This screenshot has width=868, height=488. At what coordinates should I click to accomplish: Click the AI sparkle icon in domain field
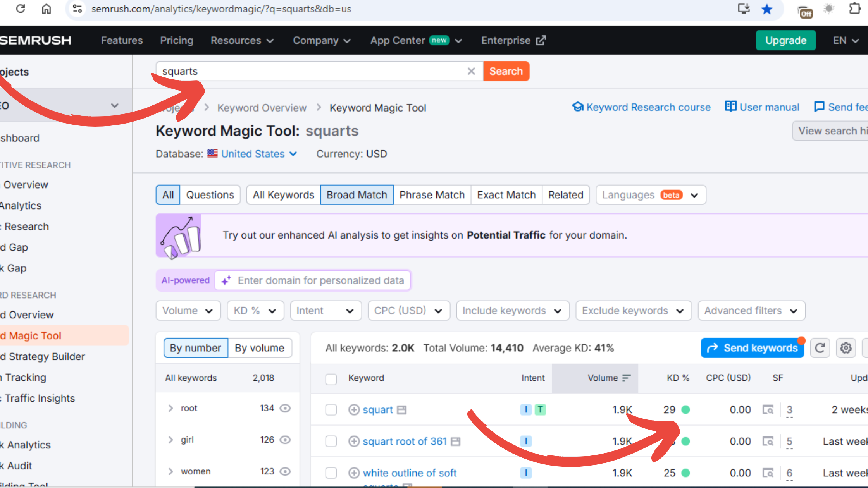pyautogui.click(x=226, y=280)
